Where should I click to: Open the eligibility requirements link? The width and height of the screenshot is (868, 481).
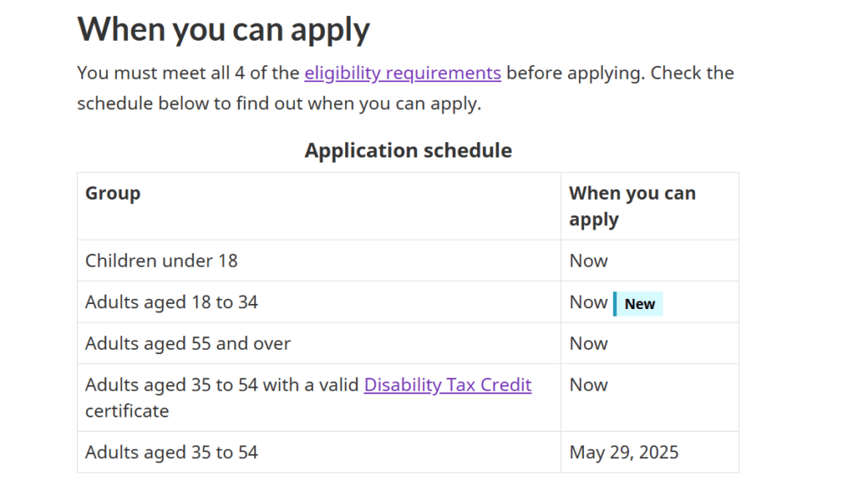coord(403,73)
